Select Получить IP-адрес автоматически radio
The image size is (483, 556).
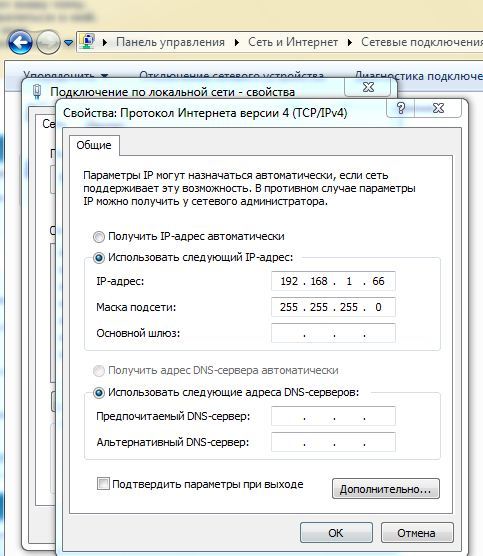tap(99, 237)
